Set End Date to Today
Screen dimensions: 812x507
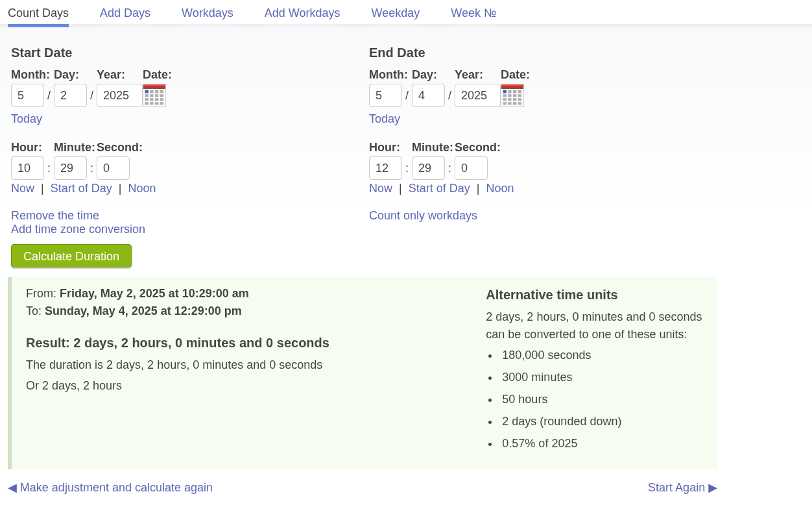[385, 119]
